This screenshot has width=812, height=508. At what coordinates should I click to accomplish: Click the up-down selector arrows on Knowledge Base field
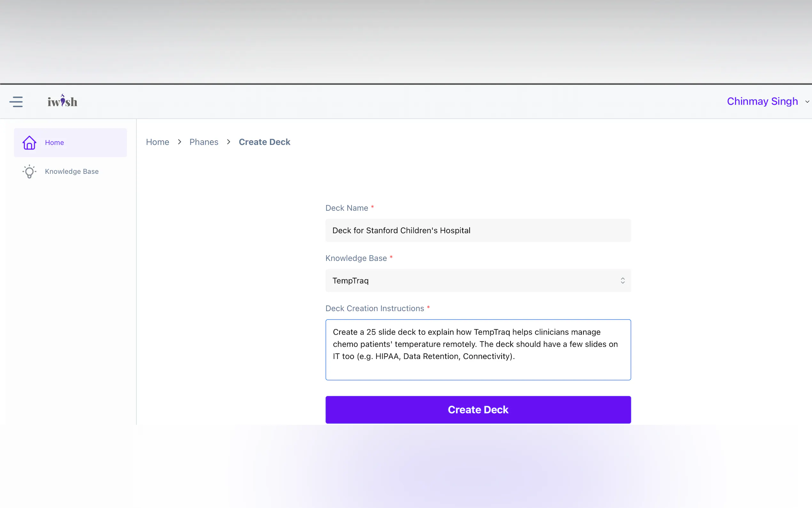pyautogui.click(x=622, y=281)
